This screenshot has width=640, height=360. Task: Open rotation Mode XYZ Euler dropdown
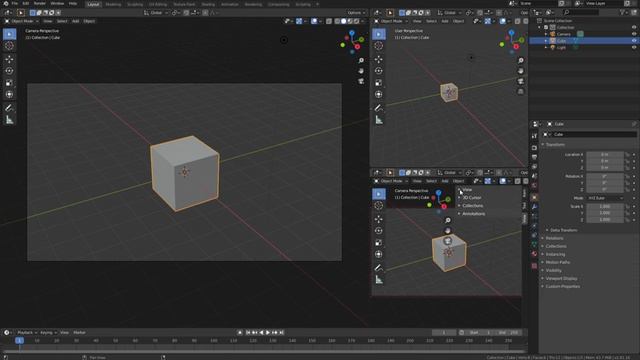coord(605,198)
